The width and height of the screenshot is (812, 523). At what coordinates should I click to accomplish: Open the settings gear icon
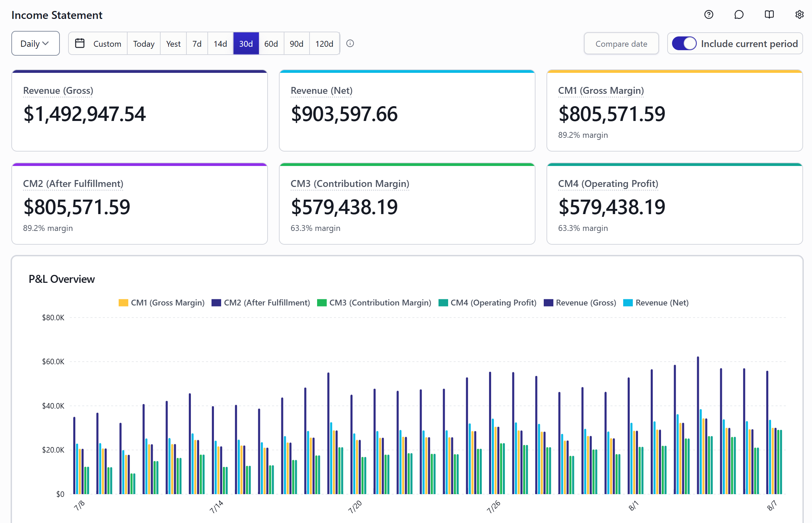[799, 14]
